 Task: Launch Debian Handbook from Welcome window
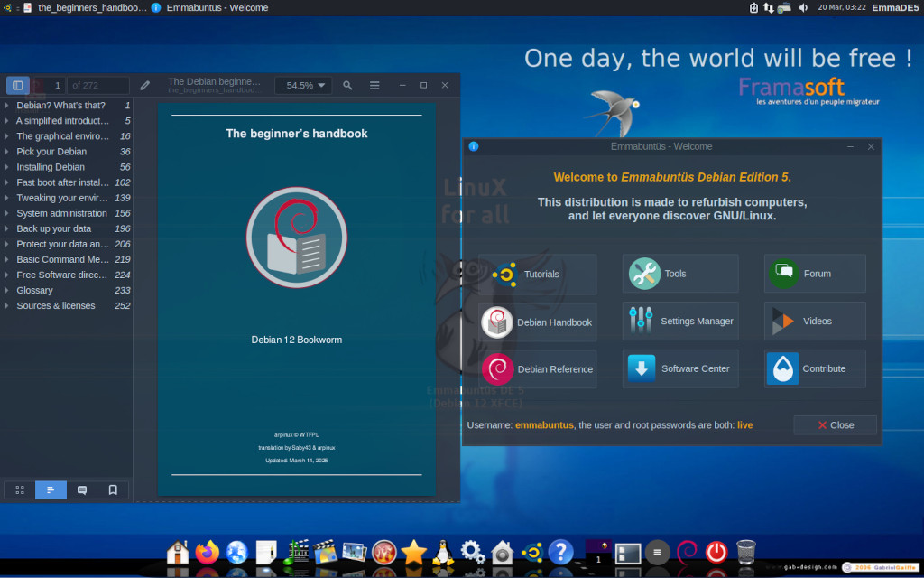(538, 322)
